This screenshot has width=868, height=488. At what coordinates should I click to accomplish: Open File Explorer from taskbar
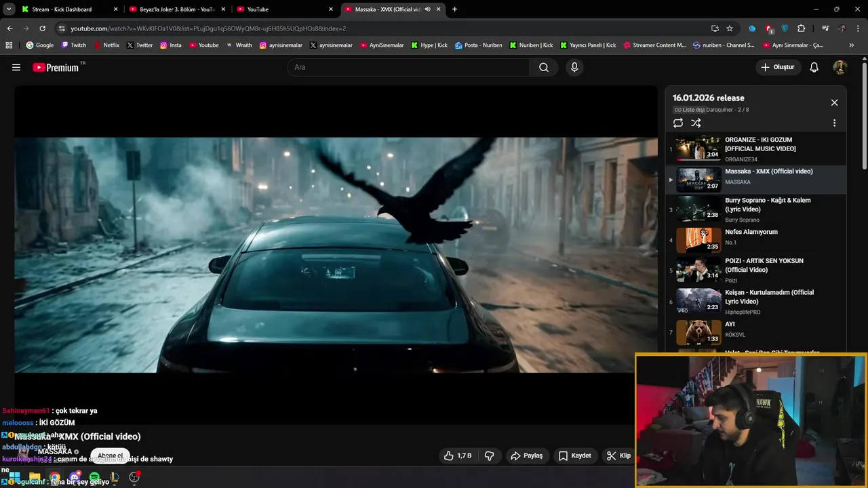(35, 477)
